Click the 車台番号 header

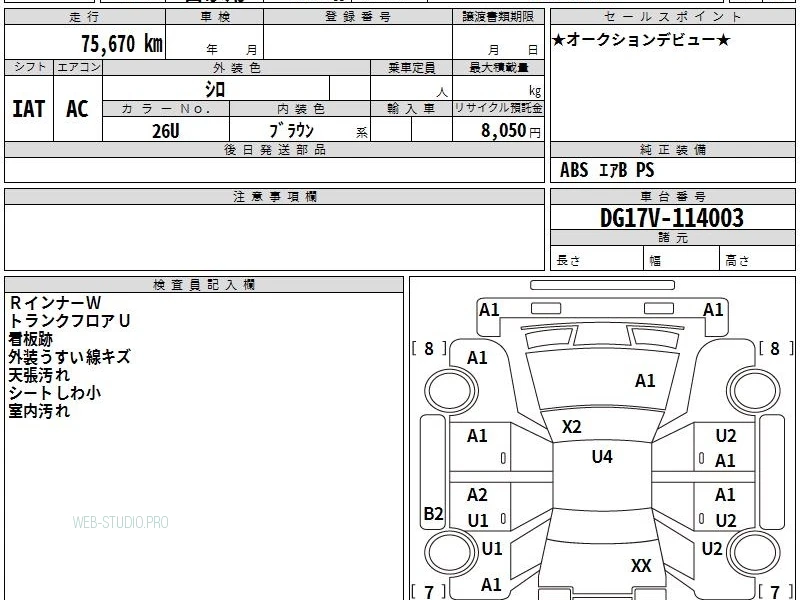(672, 196)
